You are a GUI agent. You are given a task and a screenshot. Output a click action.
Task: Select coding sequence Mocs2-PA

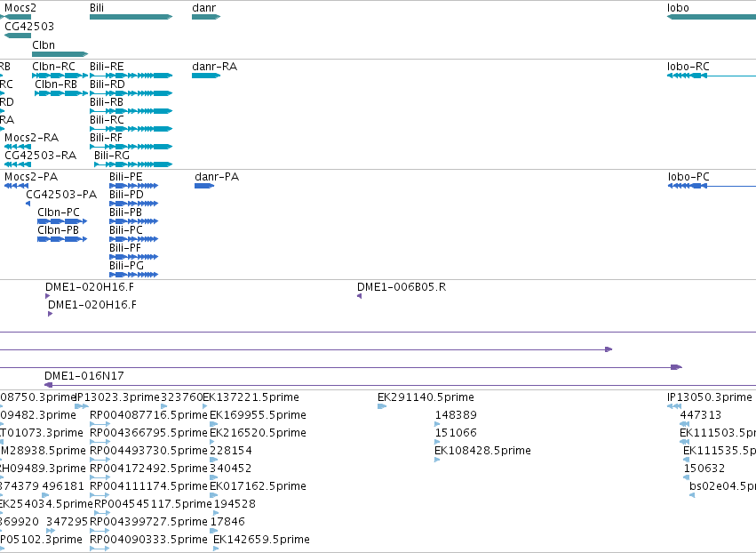16,186
